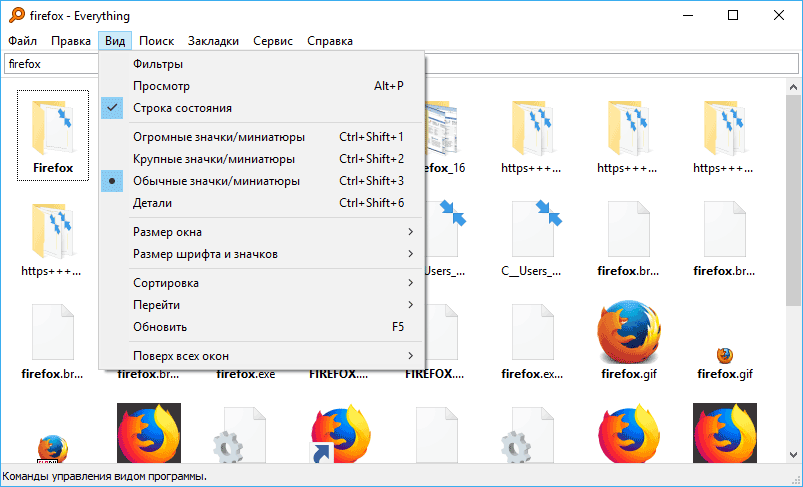Open the Firefox folder icon
803x487 pixels.
53,128
